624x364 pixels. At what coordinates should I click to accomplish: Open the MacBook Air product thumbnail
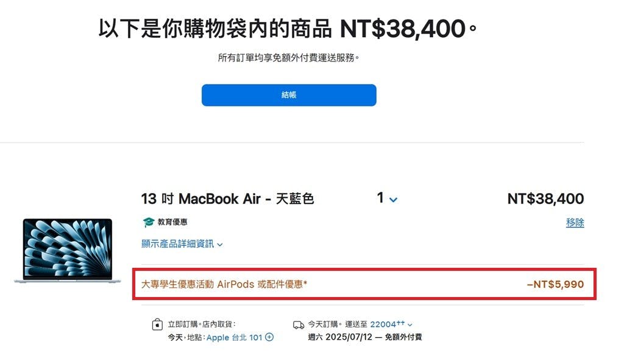pyautogui.click(x=68, y=250)
